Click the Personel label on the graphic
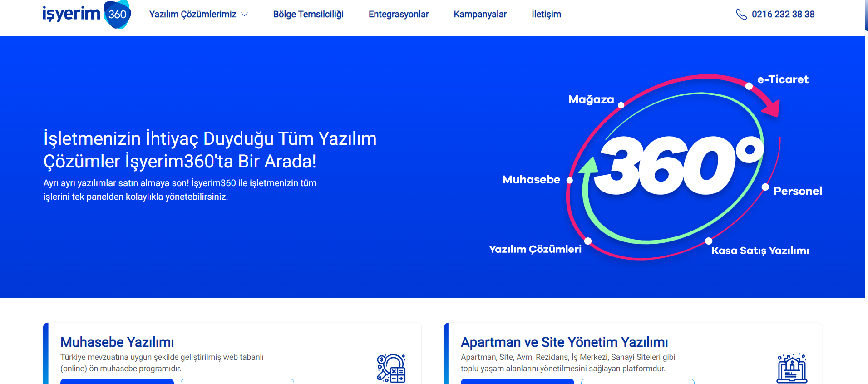This screenshot has width=868, height=384. 798,191
